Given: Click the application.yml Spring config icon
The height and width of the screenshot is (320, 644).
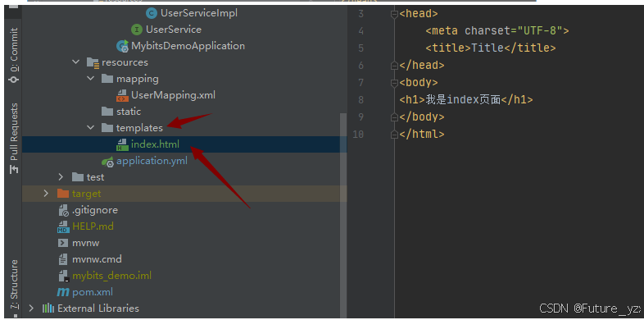Looking at the screenshot, I should click(x=107, y=162).
